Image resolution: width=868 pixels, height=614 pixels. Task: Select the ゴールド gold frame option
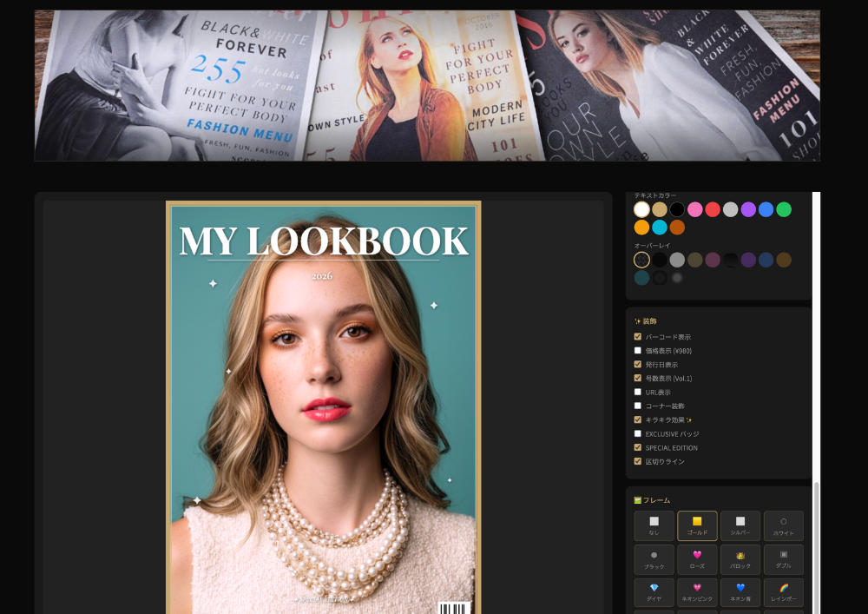coord(697,525)
